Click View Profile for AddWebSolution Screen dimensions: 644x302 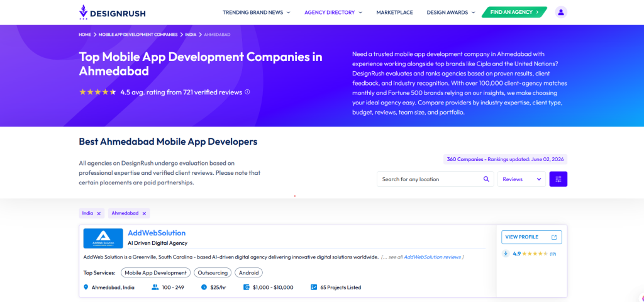(x=531, y=237)
